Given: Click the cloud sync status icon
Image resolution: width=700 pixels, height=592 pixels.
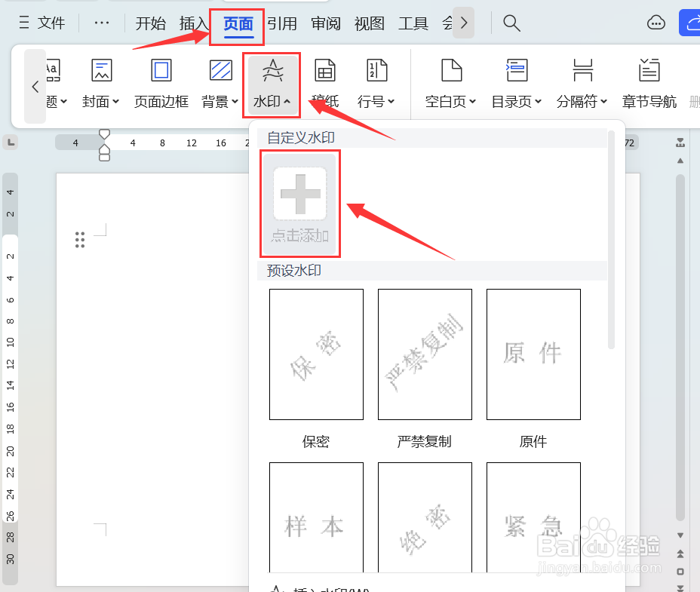Looking at the screenshot, I should [655, 23].
